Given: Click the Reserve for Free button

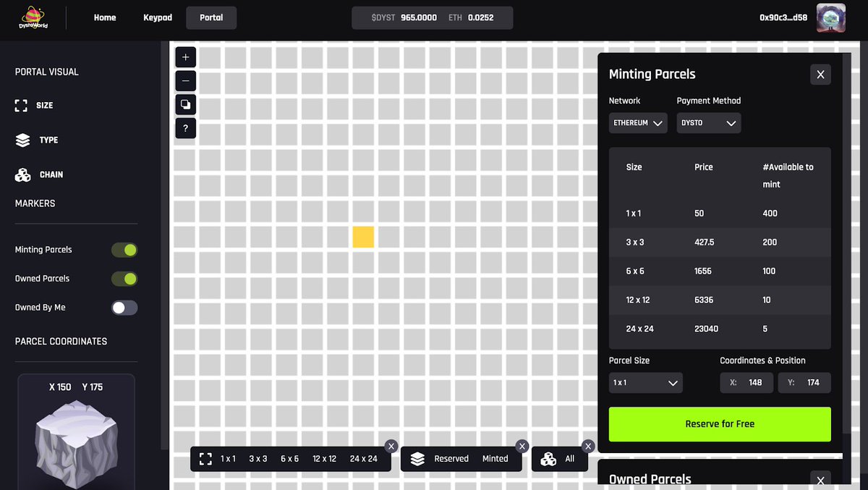Looking at the screenshot, I should tap(720, 424).
